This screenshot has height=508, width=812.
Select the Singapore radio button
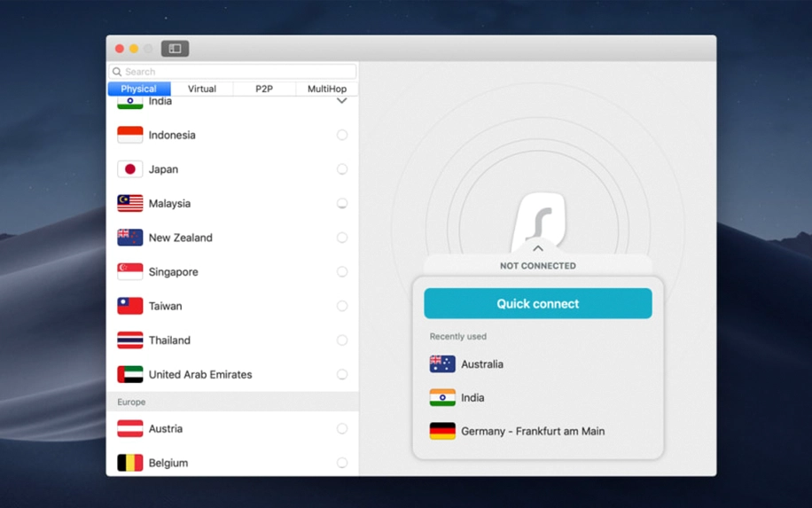(342, 271)
